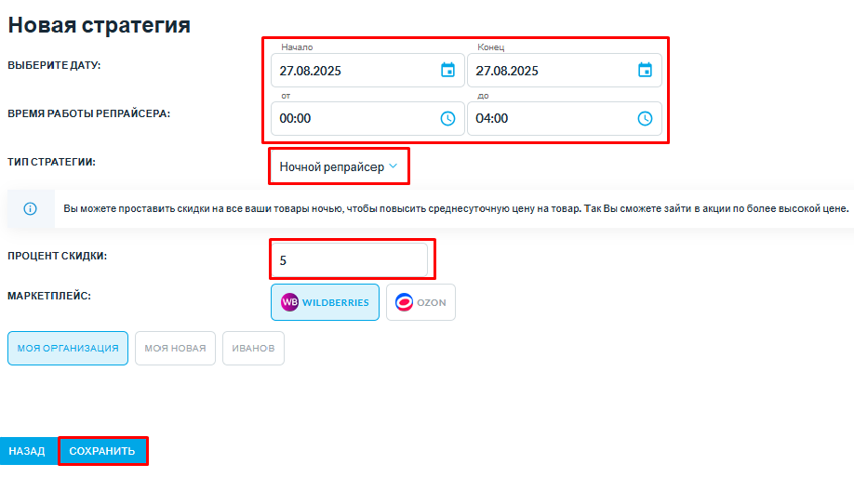
Task: Click the clock icon in the "до" field
Action: click(645, 119)
